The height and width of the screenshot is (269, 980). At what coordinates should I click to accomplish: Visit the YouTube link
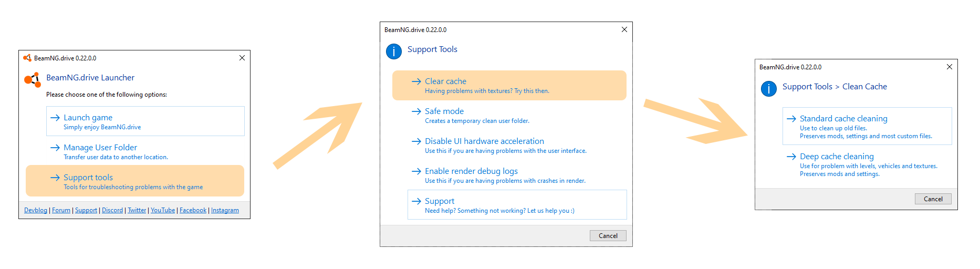coord(163,210)
